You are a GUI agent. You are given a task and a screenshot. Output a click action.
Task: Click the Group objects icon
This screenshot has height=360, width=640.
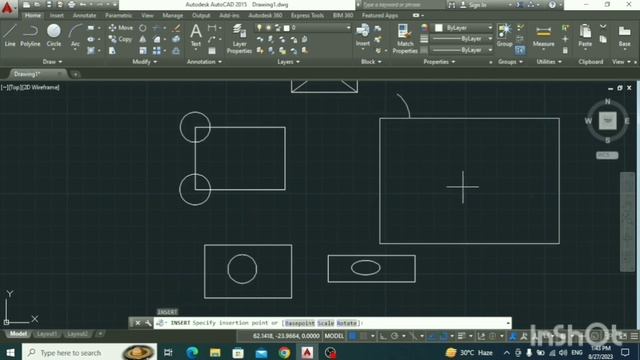(x=504, y=35)
